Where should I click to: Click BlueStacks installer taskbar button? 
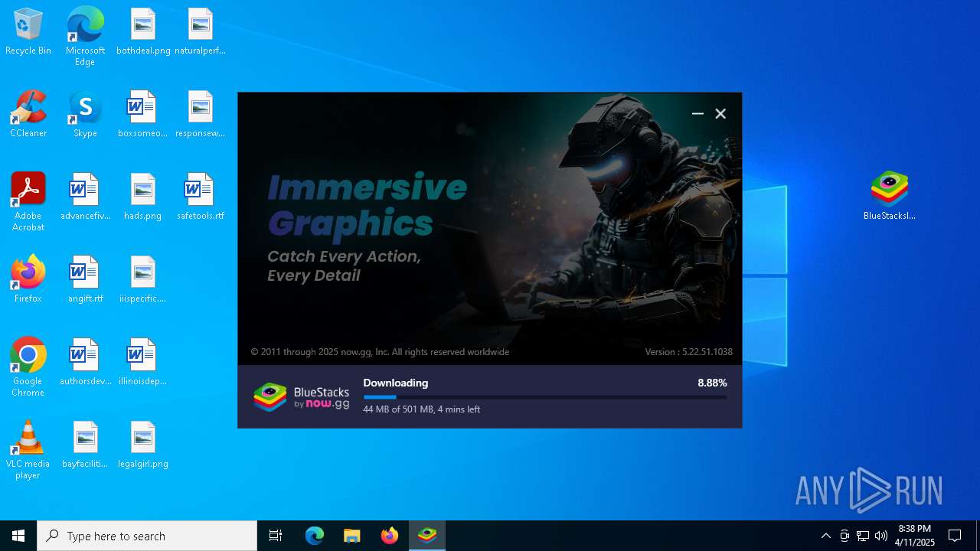click(x=427, y=536)
